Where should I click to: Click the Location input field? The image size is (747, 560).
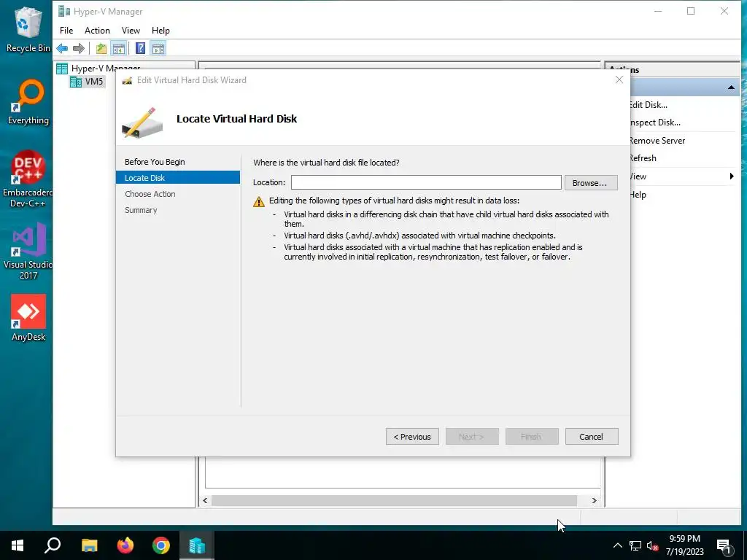pyautogui.click(x=426, y=182)
